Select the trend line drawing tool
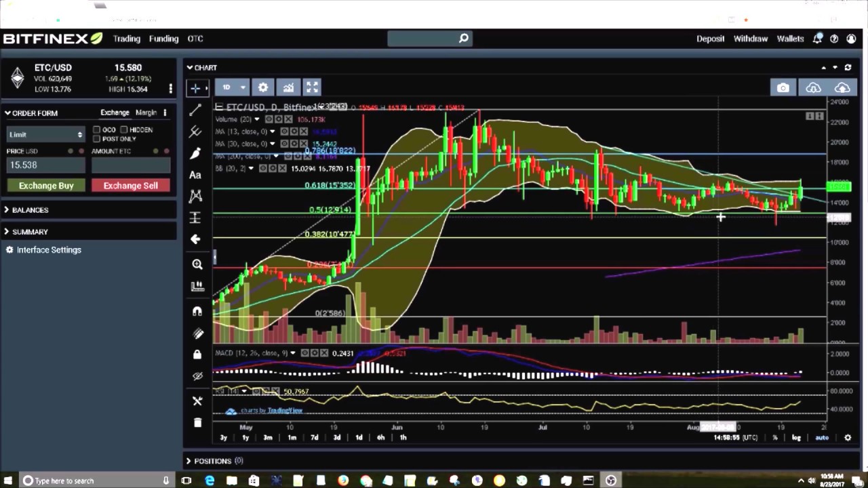Image resolution: width=868 pixels, height=488 pixels. coord(195,110)
